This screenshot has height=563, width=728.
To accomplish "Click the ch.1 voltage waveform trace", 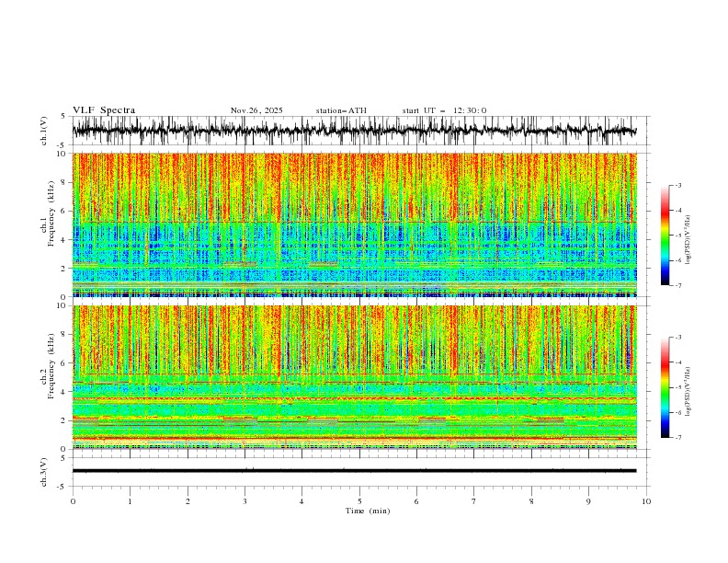I will [x=354, y=131].
